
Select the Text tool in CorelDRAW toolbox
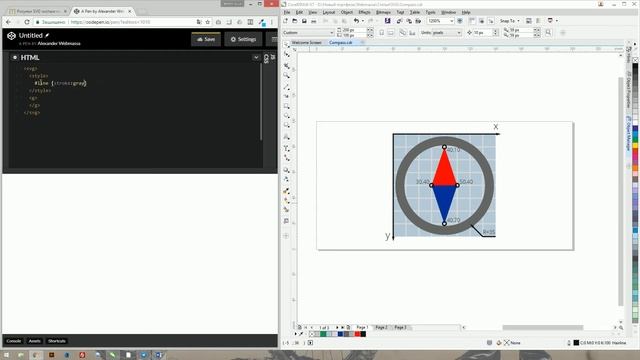tap(287, 137)
